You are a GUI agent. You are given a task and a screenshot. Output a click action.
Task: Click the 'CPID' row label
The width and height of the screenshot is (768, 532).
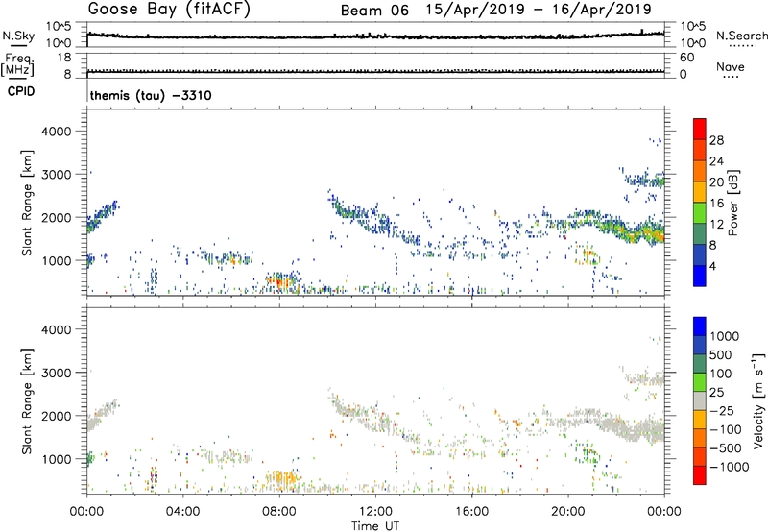tap(21, 91)
